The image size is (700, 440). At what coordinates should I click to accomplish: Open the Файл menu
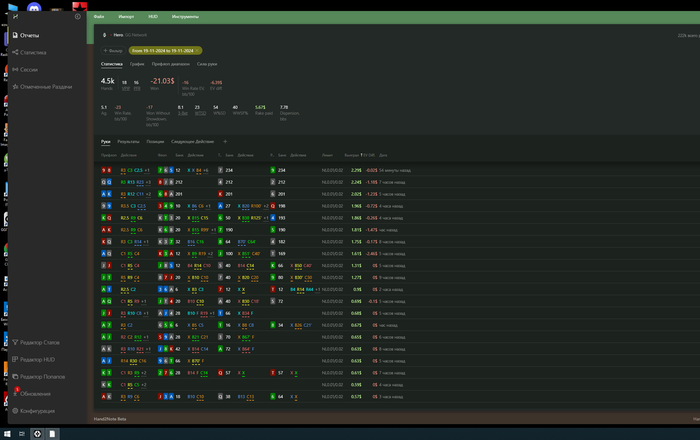(x=99, y=17)
